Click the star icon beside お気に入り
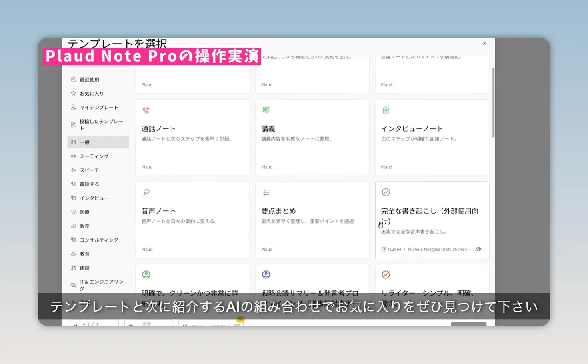 point(73,93)
